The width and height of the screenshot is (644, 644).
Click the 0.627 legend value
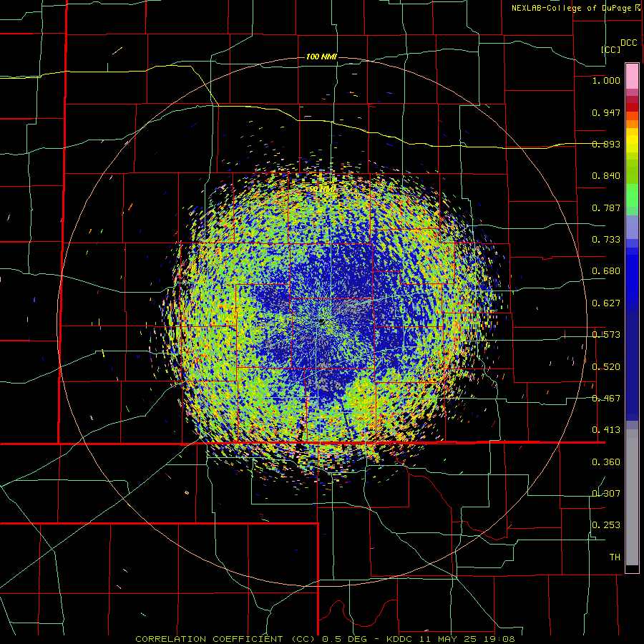click(606, 303)
